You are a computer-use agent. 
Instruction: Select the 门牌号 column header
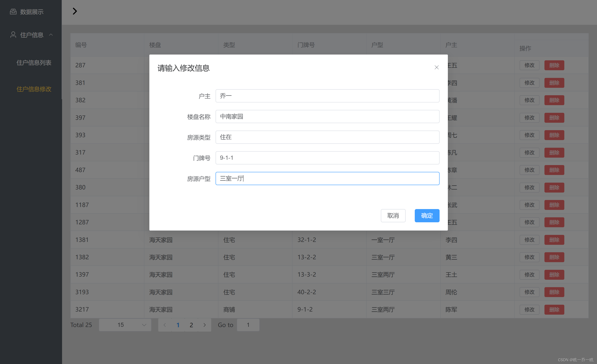click(306, 45)
